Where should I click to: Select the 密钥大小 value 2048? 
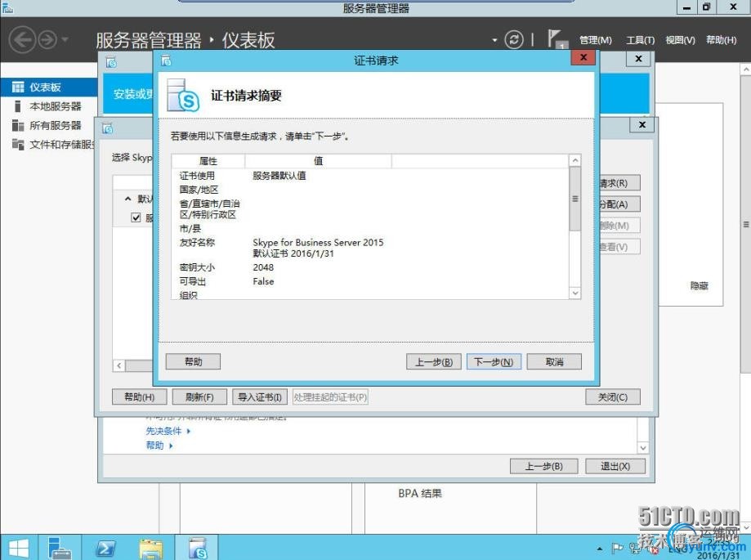pos(263,267)
